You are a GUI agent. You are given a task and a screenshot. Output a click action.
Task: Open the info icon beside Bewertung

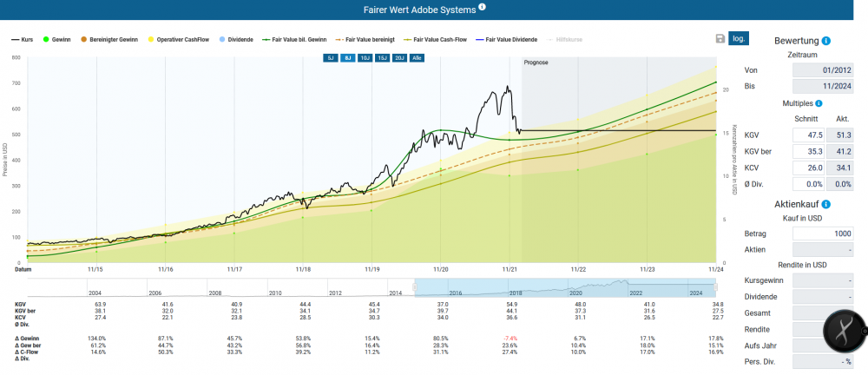click(826, 41)
